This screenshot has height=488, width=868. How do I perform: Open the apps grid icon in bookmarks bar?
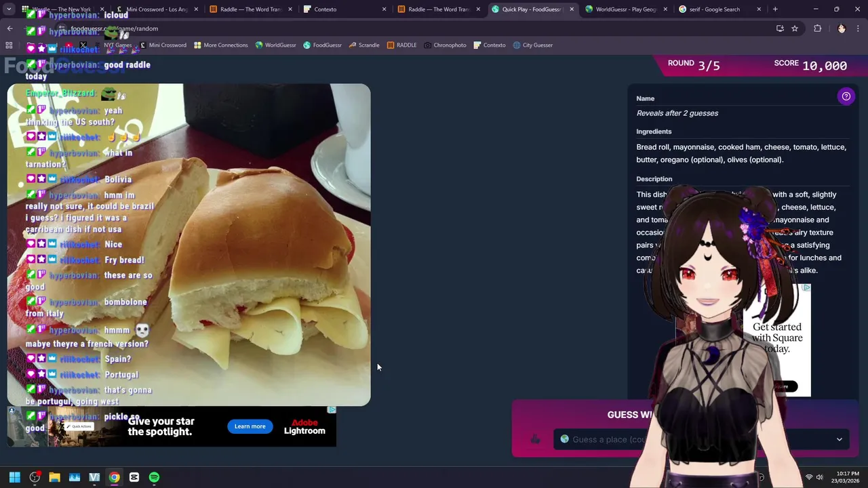pyautogui.click(x=9, y=45)
